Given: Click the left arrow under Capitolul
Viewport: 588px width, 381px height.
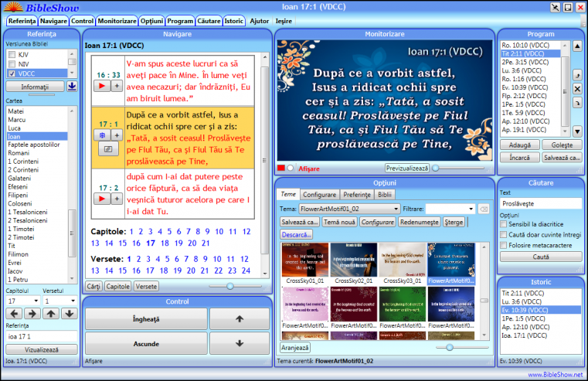Looking at the screenshot, I should pyautogui.click(x=13, y=313).
